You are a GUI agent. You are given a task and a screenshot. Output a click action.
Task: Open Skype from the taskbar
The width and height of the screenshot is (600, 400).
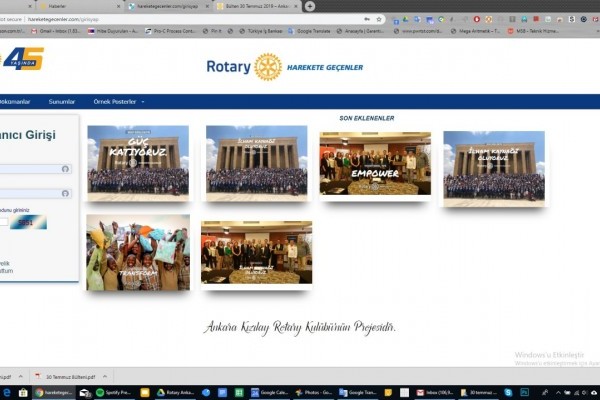click(x=508, y=392)
